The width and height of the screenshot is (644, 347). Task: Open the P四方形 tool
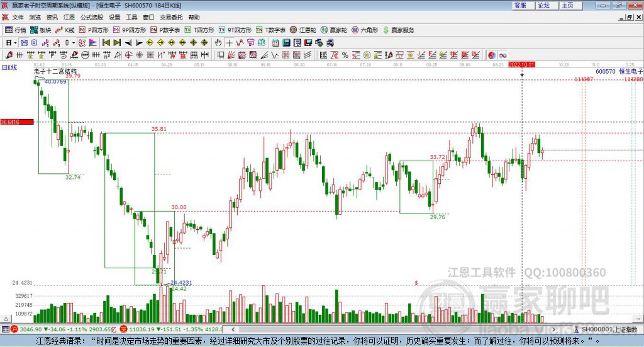[x=94, y=30]
